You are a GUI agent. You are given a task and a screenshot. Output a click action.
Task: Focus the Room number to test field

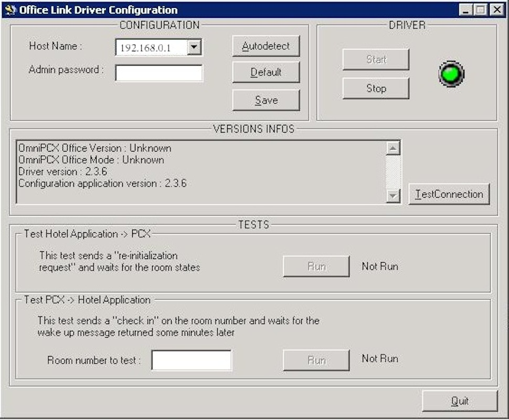tap(192, 360)
